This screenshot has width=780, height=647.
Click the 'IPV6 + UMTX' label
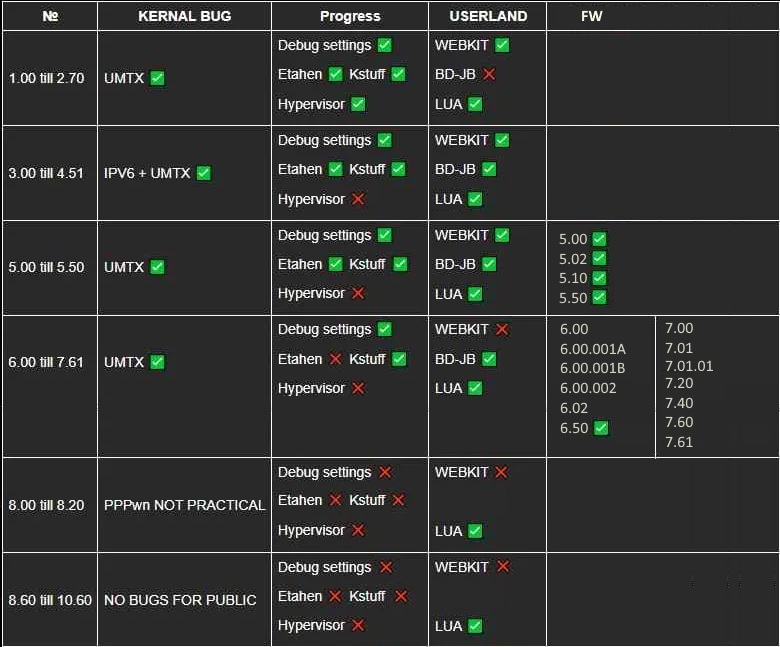147,173
